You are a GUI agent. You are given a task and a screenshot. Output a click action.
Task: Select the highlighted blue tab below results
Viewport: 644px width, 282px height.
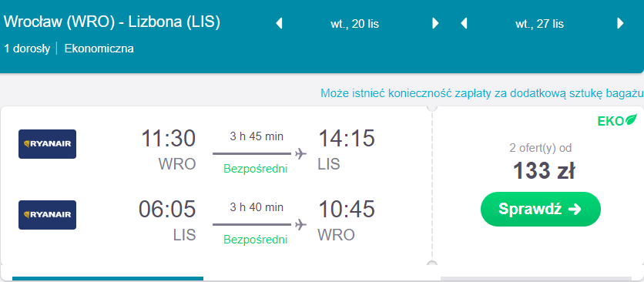108,279
